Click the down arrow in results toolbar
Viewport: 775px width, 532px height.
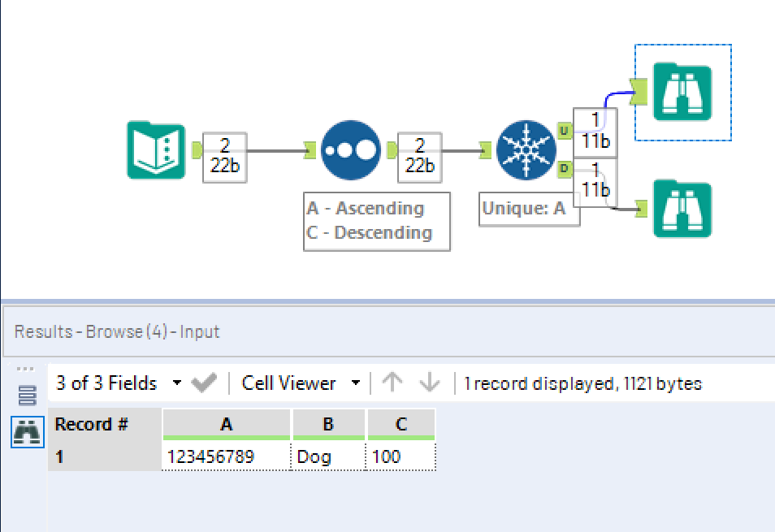[430, 383]
